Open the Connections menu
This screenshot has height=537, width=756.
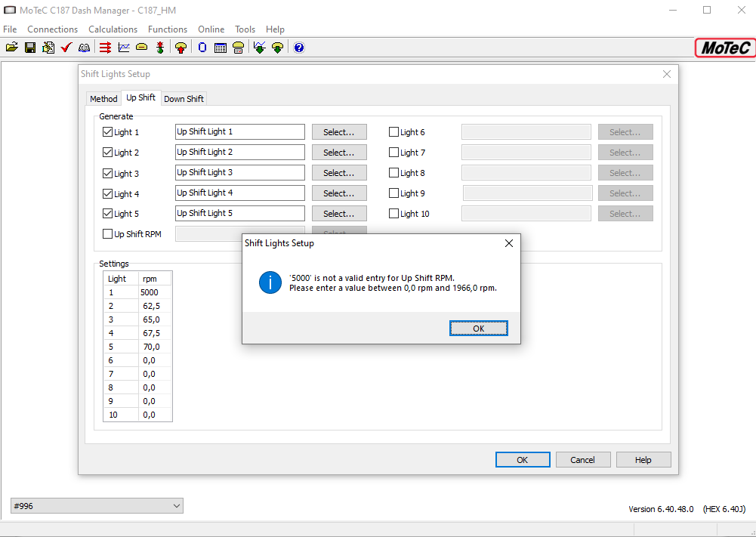click(x=53, y=29)
